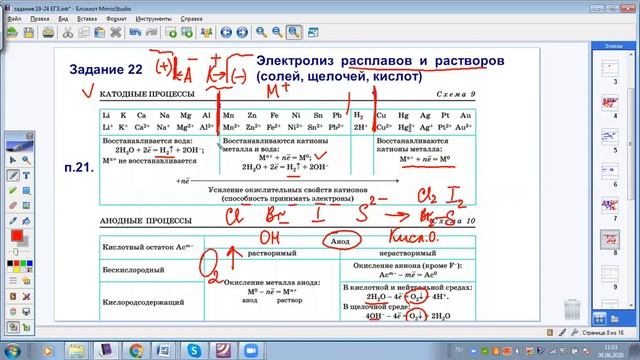Open the Windows Start menu
This screenshot has width=640, height=360.
[x=12, y=351]
